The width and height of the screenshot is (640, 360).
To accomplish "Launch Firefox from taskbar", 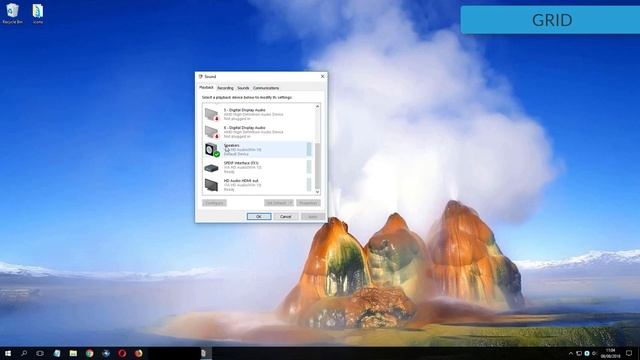I will (138, 353).
